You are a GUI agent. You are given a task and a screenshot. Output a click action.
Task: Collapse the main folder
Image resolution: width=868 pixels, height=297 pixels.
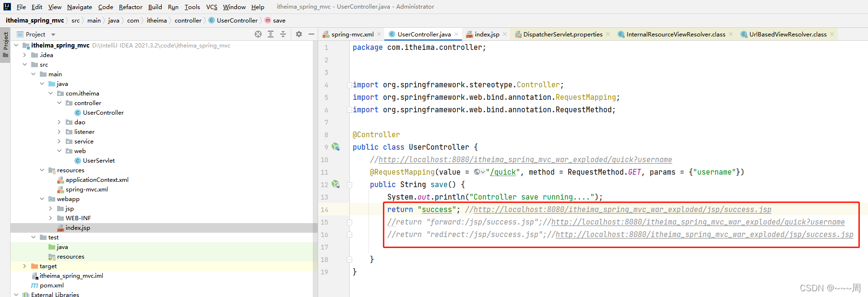34,74
